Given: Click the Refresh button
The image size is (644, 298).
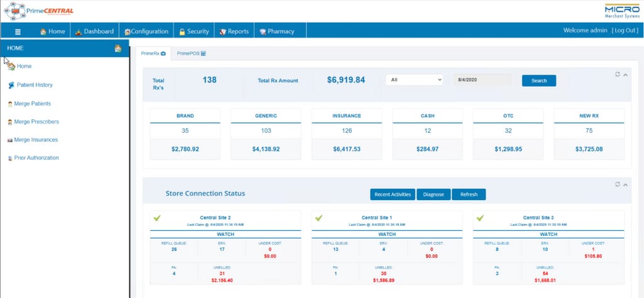Looking at the screenshot, I should click(x=469, y=194).
